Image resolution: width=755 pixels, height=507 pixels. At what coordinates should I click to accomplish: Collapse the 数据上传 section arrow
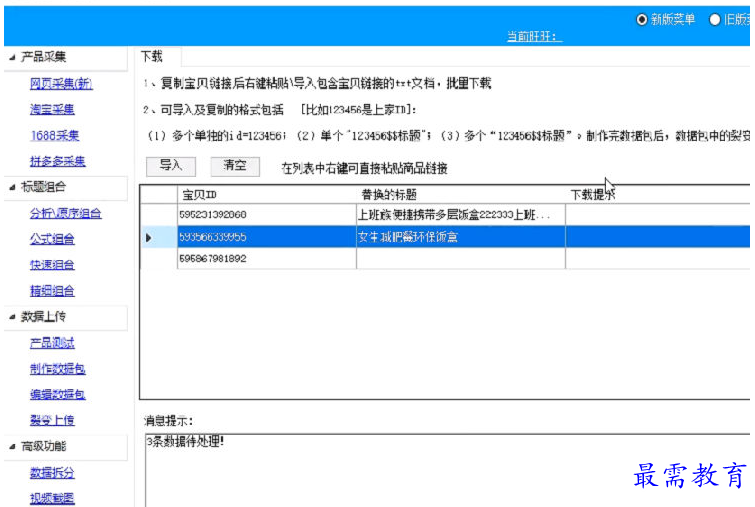point(12,317)
